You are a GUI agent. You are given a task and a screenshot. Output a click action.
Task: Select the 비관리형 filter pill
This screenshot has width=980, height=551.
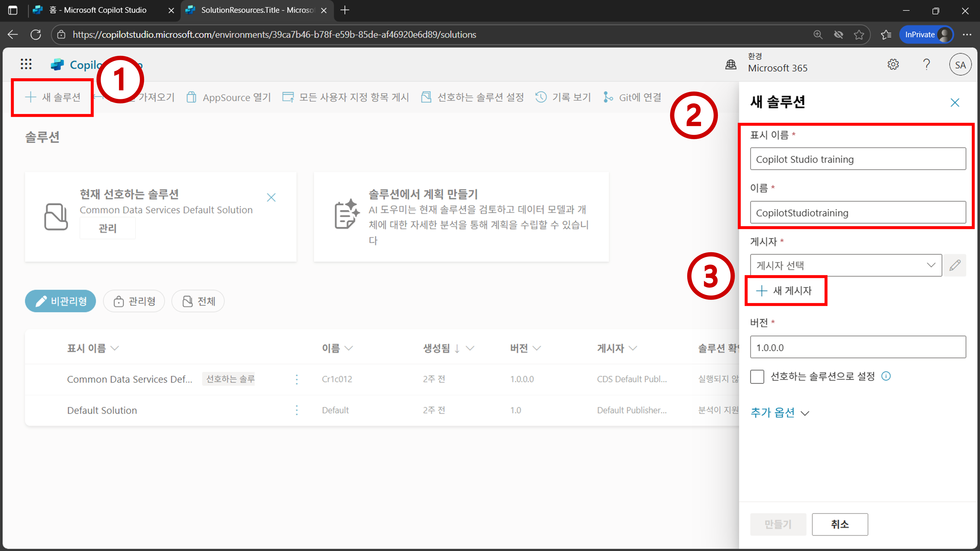pyautogui.click(x=61, y=301)
